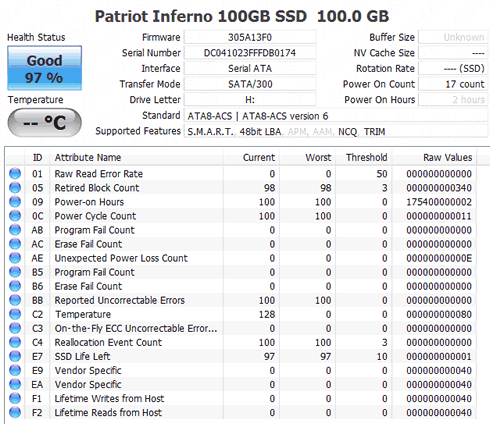
Task: Click the Vendor Specific name in row E9
Action: 88,370
